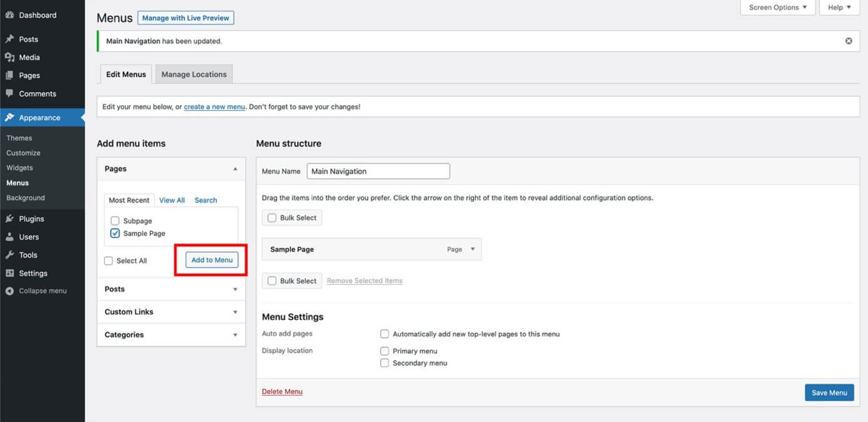Open Posts in the admin sidebar

coord(28,39)
